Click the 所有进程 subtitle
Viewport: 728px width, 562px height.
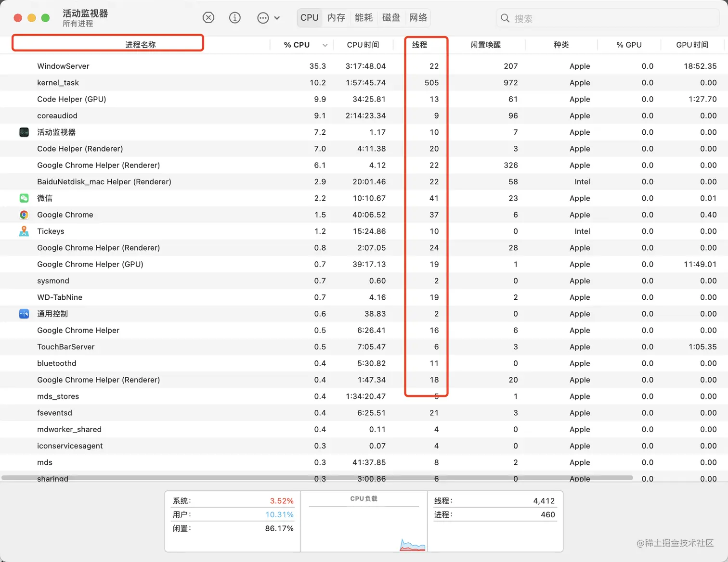point(78,24)
